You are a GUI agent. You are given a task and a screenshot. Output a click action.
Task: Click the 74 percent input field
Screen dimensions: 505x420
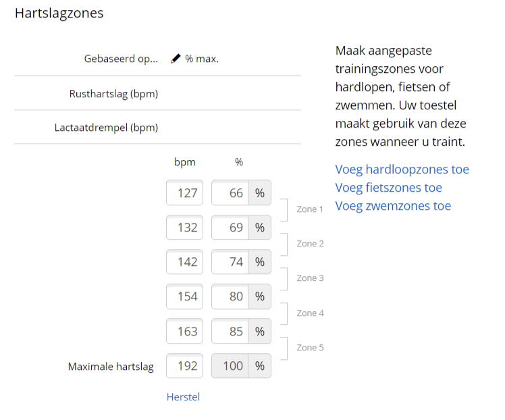230,262
